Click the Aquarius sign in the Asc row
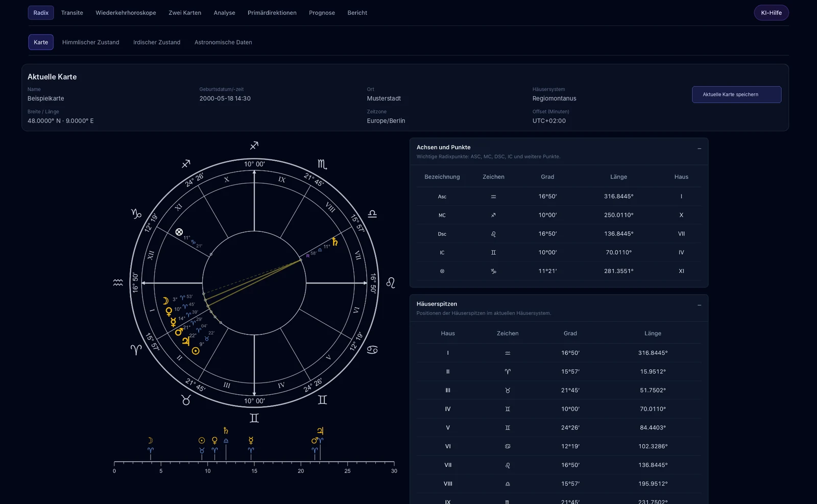The height and width of the screenshot is (504, 817). pos(493,197)
